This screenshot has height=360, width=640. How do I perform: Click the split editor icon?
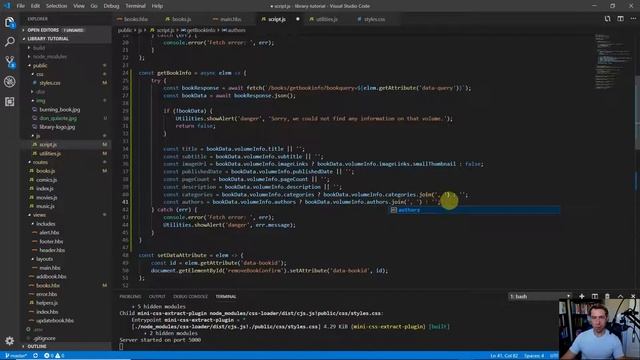pyautogui.click(x=620, y=19)
